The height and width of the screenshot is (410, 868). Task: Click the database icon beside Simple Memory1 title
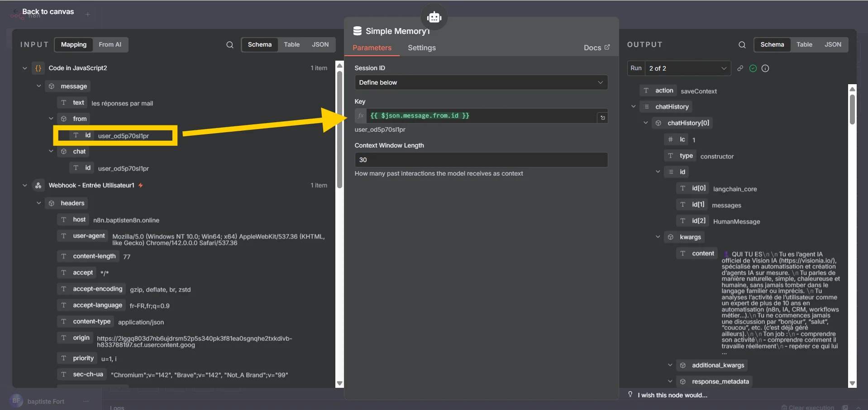click(x=358, y=31)
